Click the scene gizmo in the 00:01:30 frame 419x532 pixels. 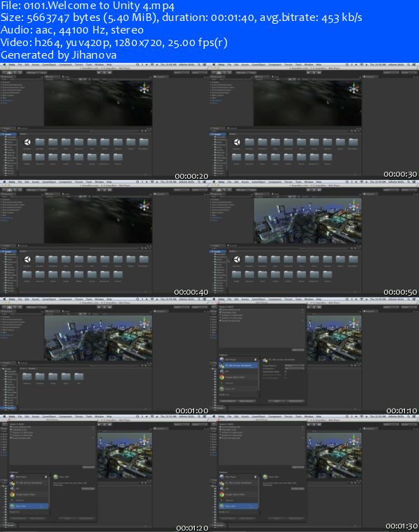click(354, 439)
